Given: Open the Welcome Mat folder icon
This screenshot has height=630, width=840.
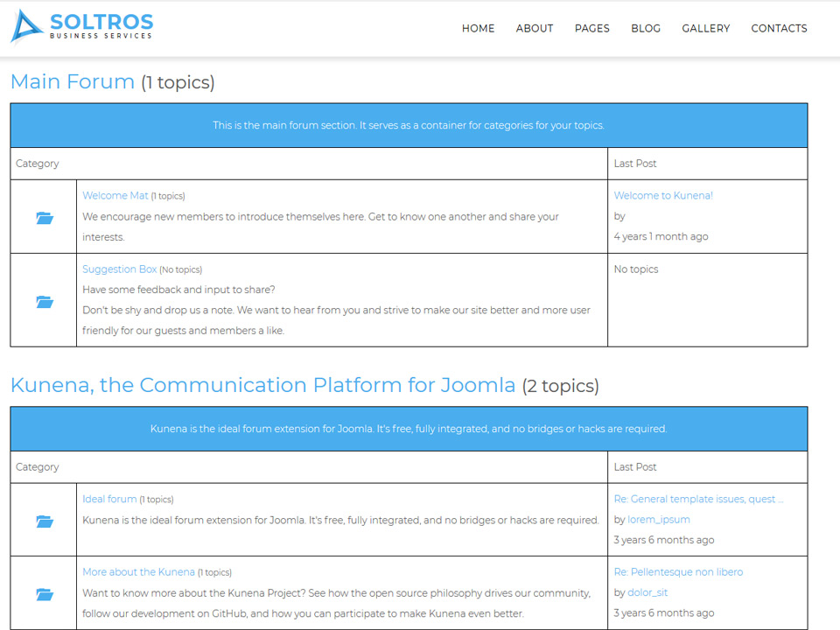Looking at the screenshot, I should tap(45, 218).
